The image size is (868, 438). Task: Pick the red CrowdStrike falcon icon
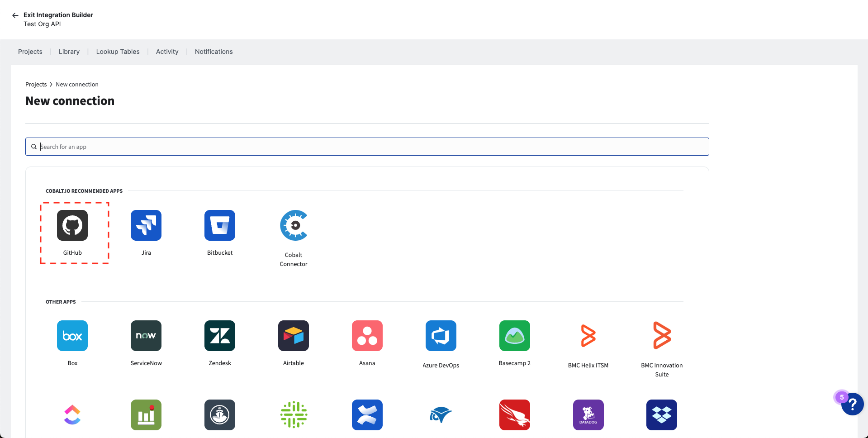coord(515,415)
